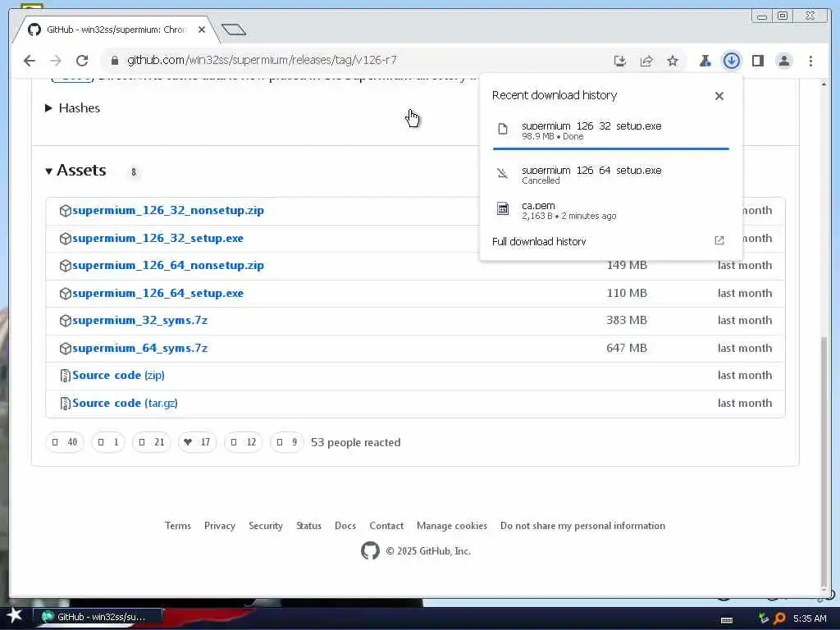This screenshot has width=840, height=630.
Task: Click the reaction button showing 40
Action: click(x=65, y=442)
